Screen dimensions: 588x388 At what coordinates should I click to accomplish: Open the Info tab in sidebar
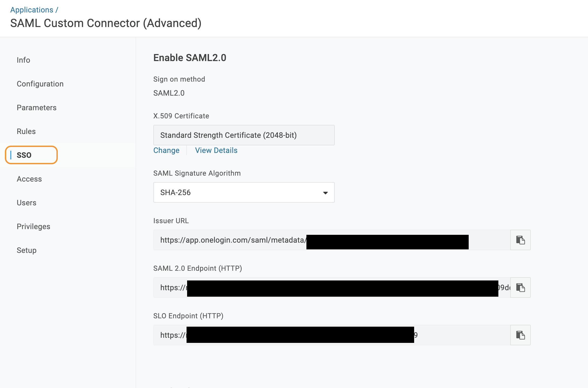point(23,60)
